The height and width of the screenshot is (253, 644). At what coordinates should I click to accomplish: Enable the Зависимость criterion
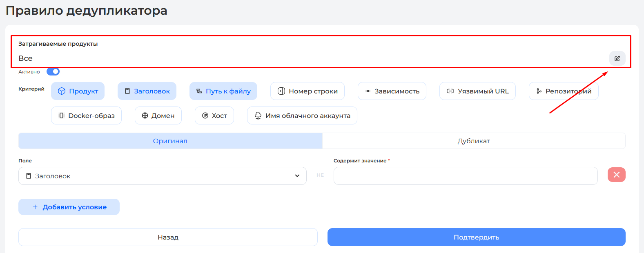(392, 91)
